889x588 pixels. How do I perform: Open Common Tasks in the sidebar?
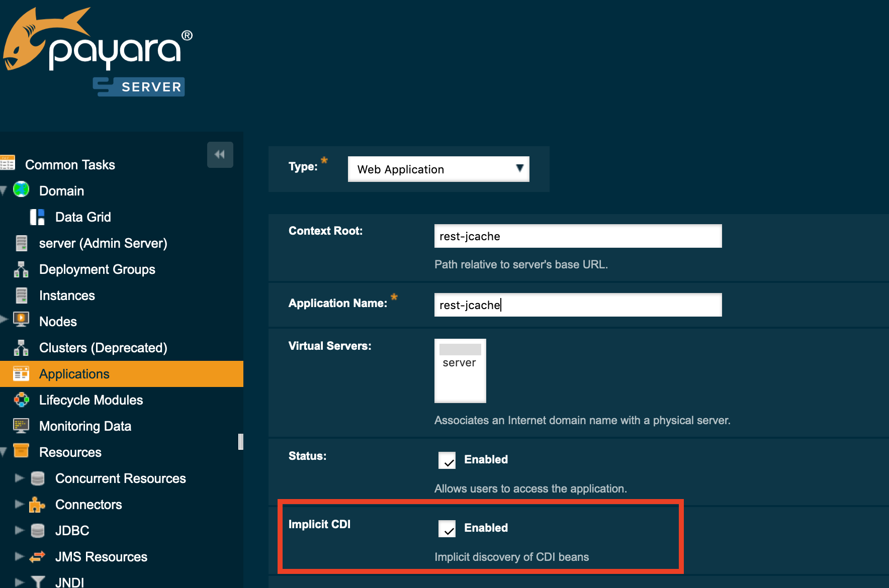tap(70, 165)
